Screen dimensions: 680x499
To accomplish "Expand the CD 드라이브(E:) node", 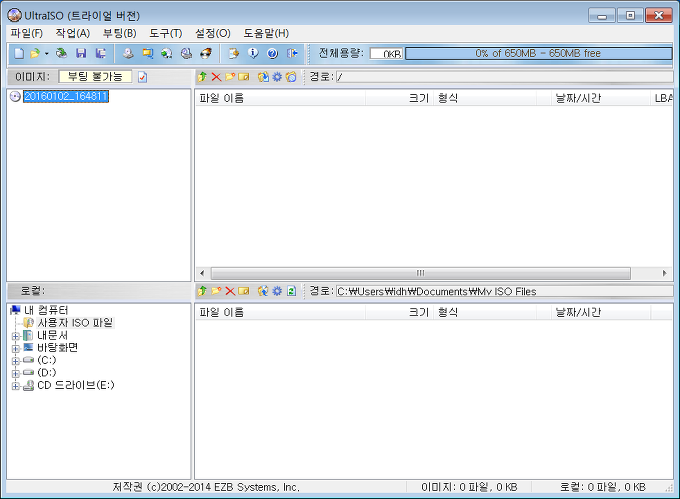I will [x=16, y=386].
